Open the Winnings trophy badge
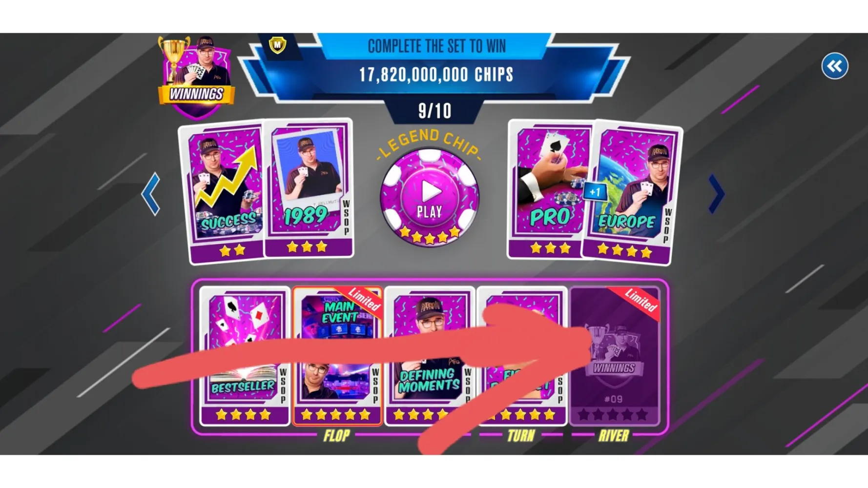The image size is (868, 488). click(197, 77)
